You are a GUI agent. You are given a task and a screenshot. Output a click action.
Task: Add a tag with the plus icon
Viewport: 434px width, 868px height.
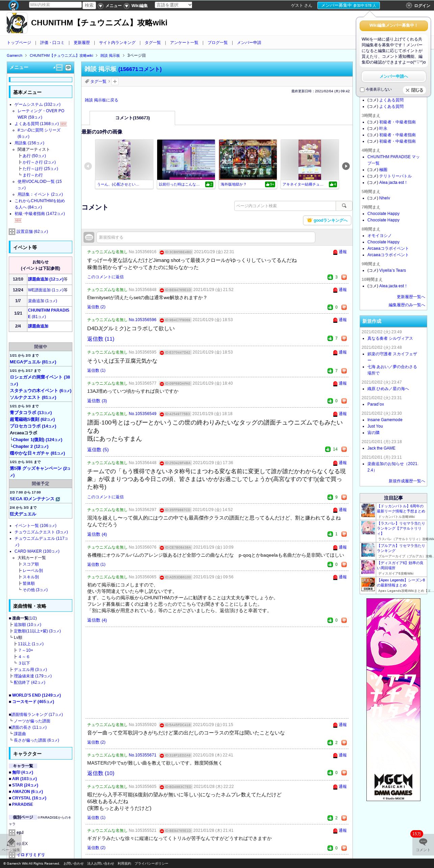[115, 81]
